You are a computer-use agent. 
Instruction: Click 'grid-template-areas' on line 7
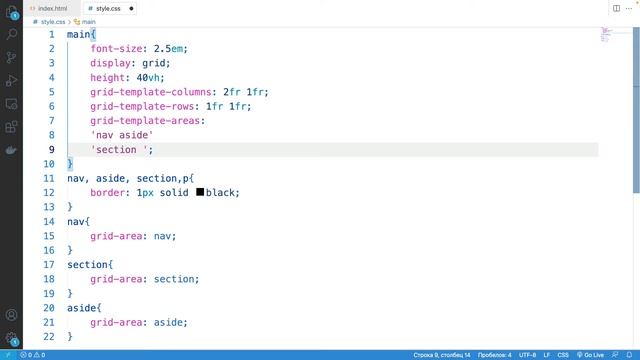point(145,120)
